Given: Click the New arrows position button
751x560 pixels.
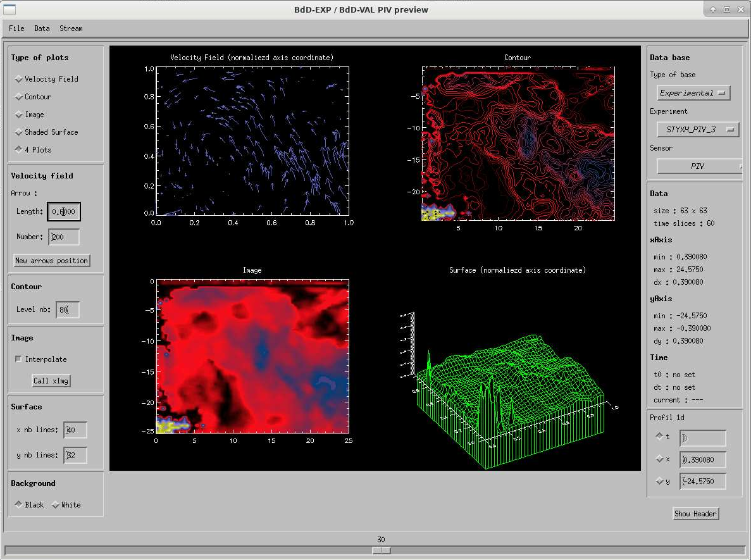Looking at the screenshot, I should 52,261.
